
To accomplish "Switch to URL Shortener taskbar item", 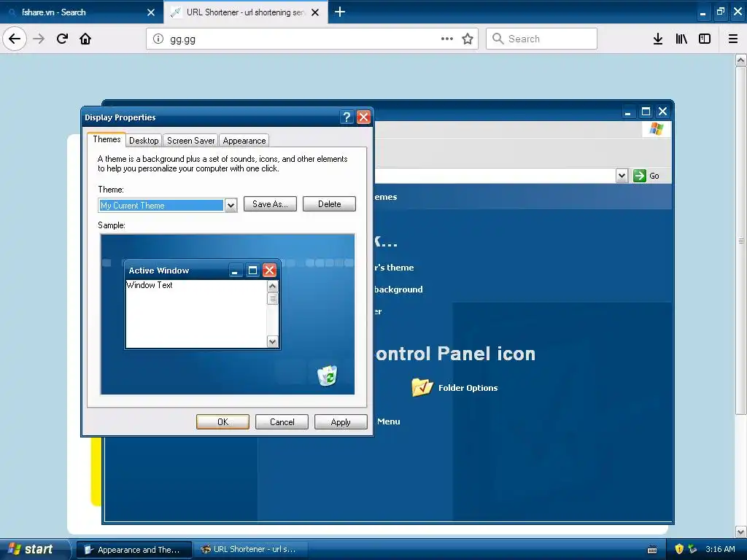I will (x=251, y=550).
